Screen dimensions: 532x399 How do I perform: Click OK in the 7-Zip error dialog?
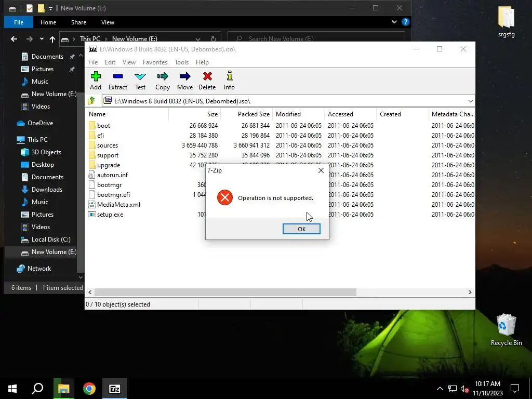[301, 229]
